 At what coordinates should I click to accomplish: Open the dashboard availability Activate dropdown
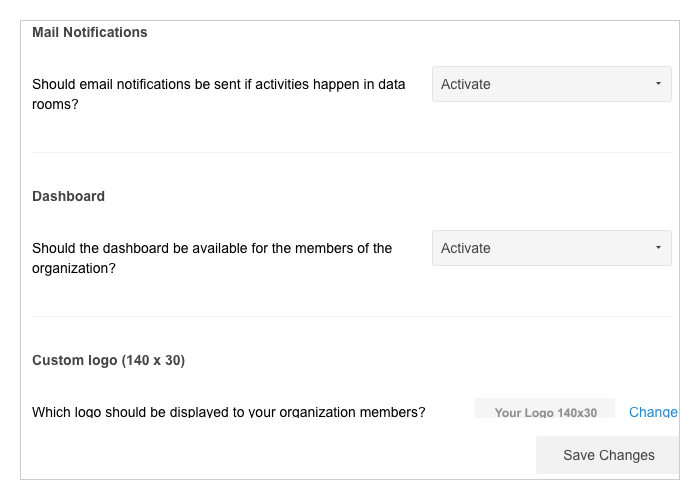click(x=551, y=248)
